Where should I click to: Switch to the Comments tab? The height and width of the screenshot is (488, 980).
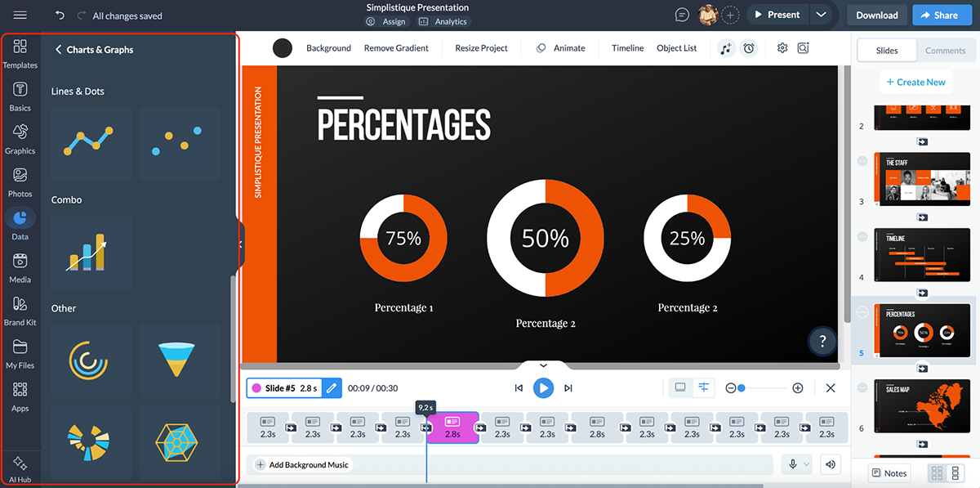pyautogui.click(x=945, y=50)
